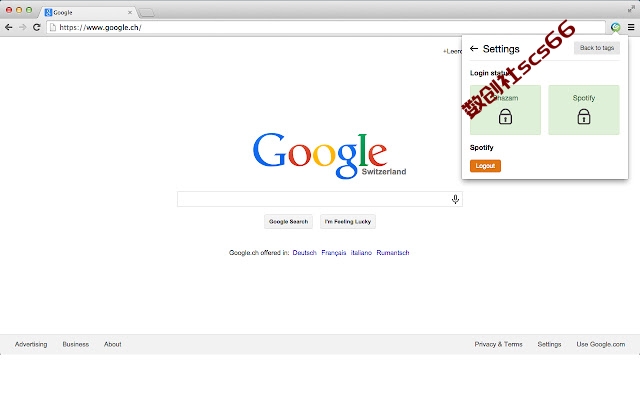Click the macOS green maximize button
Viewport: 640px width, 400px height.
(29, 9)
